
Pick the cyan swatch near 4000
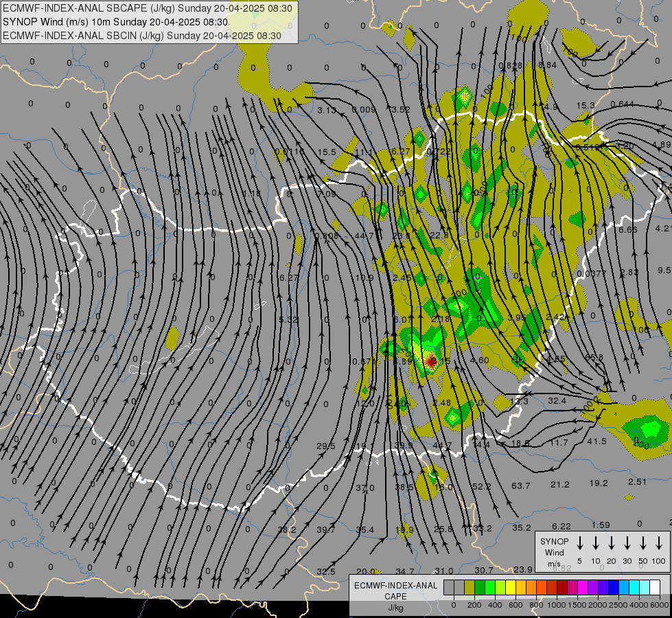coord(634,588)
